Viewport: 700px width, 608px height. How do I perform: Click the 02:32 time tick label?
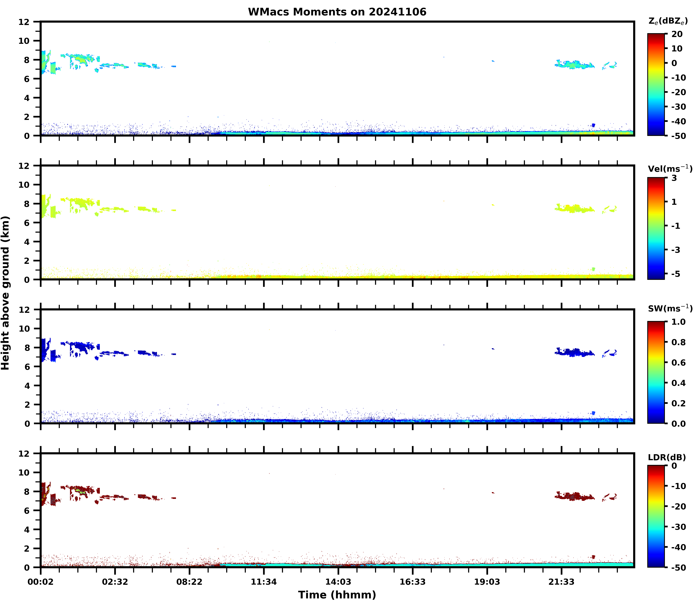point(115,582)
